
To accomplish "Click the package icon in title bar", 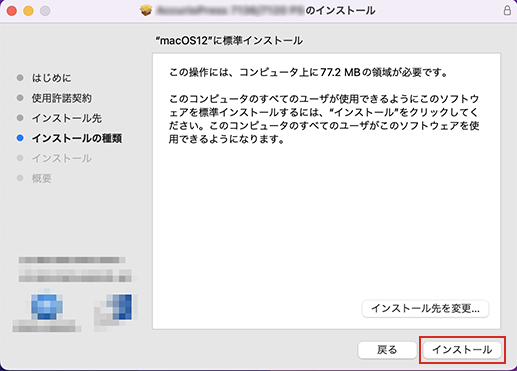I will pos(146,10).
